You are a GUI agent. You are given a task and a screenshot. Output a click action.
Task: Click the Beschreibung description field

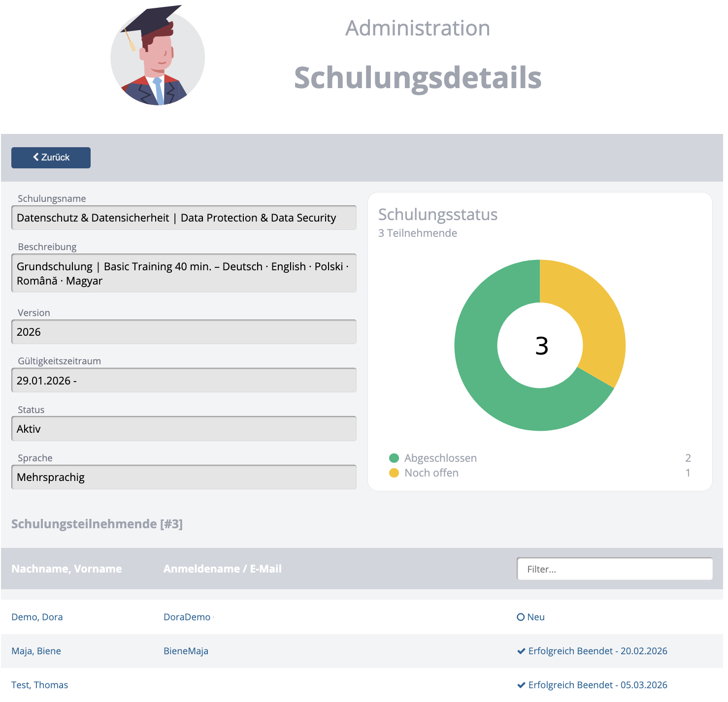(183, 273)
